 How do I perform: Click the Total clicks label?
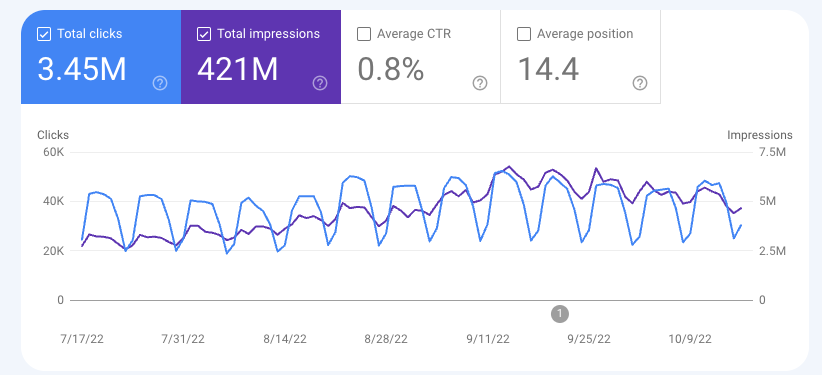coord(90,34)
